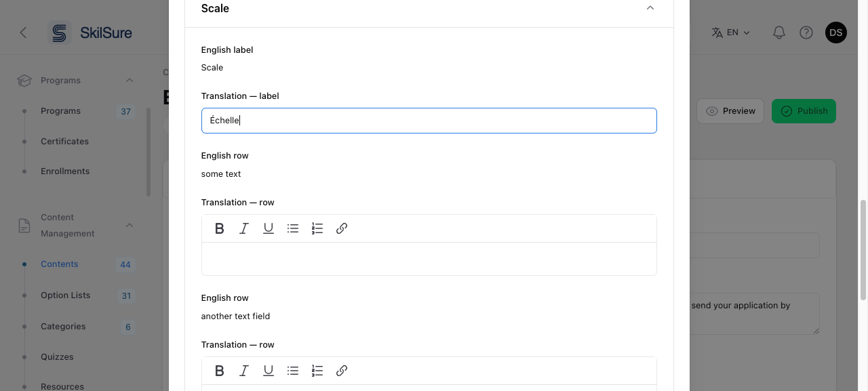Open Quizzes in the sidebar
The height and width of the screenshot is (391, 868).
click(57, 357)
